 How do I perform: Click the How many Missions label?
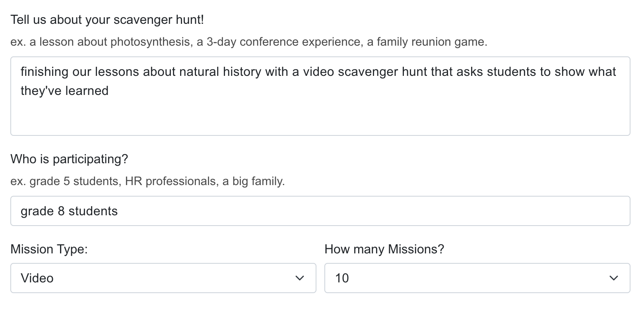click(384, 249)
